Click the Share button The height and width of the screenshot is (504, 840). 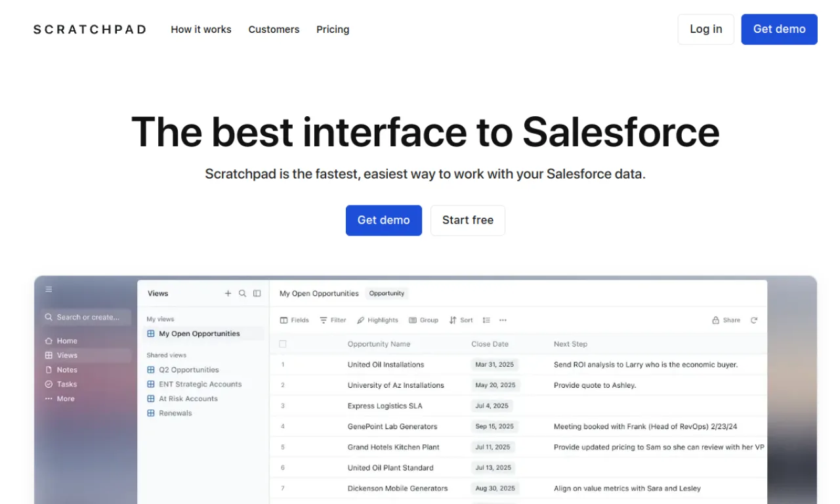tap(726, 320)
